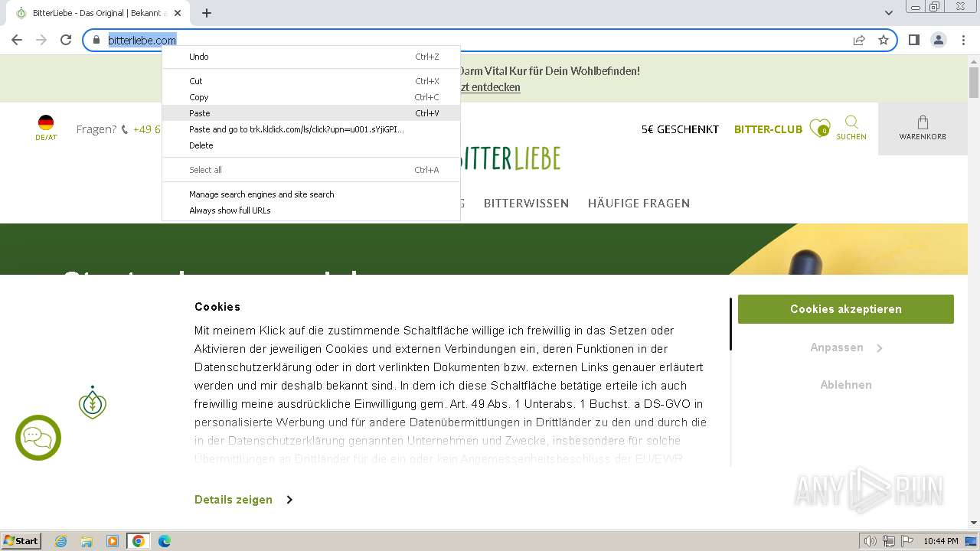Choose Cut in context menu
The image size is (980, 551).
click(x=311, y=81)
